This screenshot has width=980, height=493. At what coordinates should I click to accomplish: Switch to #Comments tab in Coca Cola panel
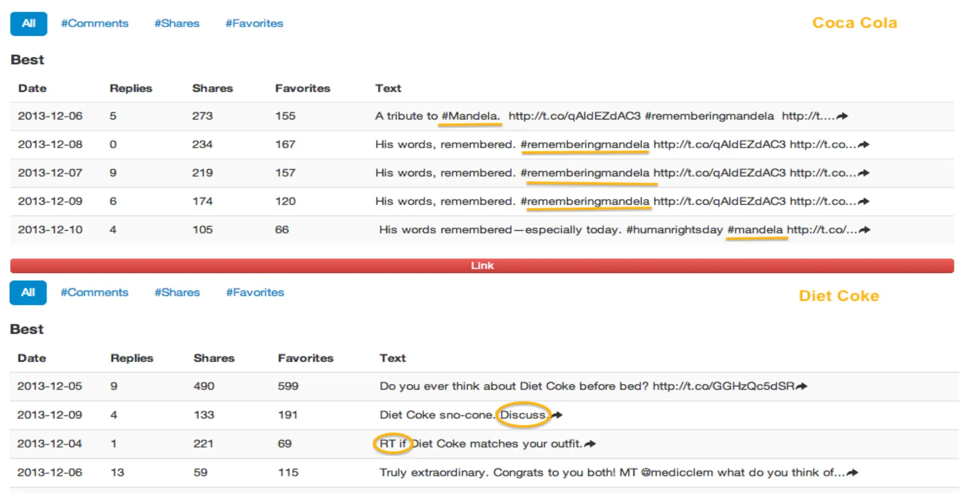[95, 23]
